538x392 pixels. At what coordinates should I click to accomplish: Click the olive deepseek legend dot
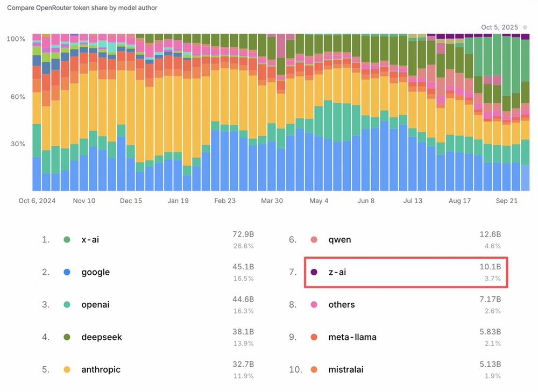[x=67, y=337]
